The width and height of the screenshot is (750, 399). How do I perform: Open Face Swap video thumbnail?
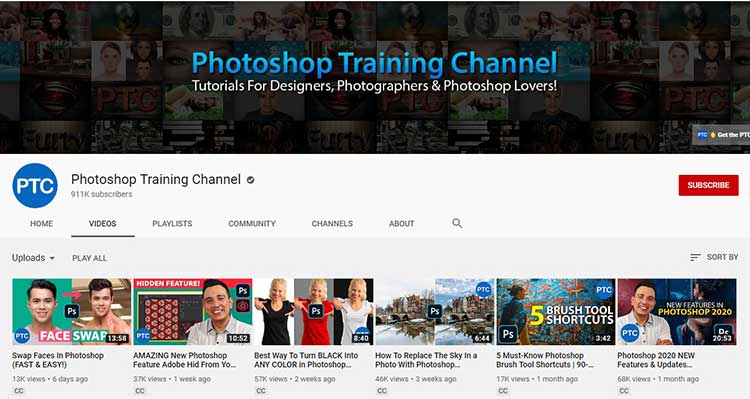click(72, 311)
